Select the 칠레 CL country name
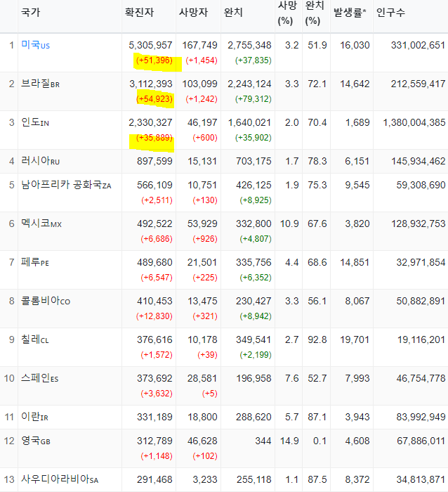The height and width of the screenshot is (492, 448). point(35,339)
